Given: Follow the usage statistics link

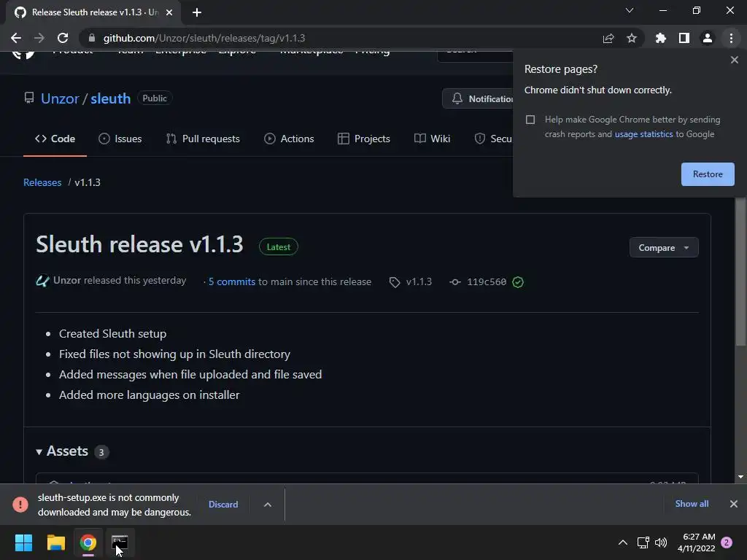Looking at the screenshot, I should tap(643, 134).
